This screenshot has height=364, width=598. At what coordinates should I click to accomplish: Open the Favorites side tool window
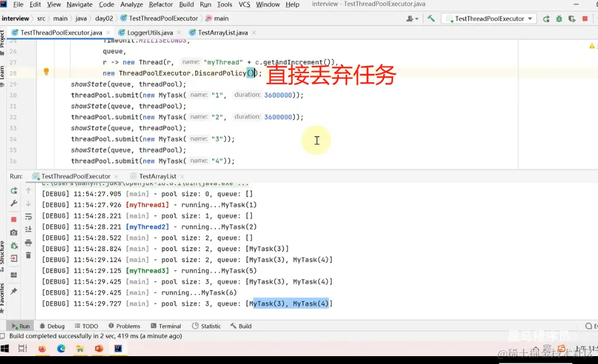[2, 297]
